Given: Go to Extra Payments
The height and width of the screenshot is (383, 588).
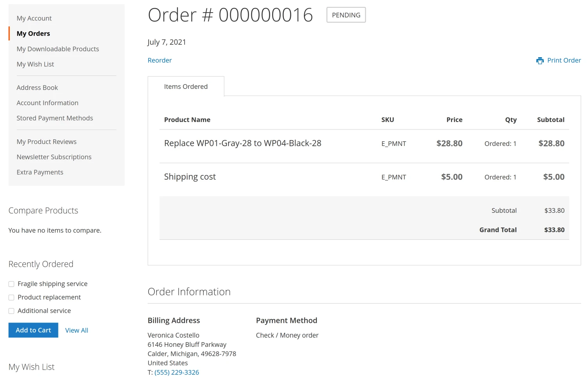Looking at the screenshot, I should 40,172.
